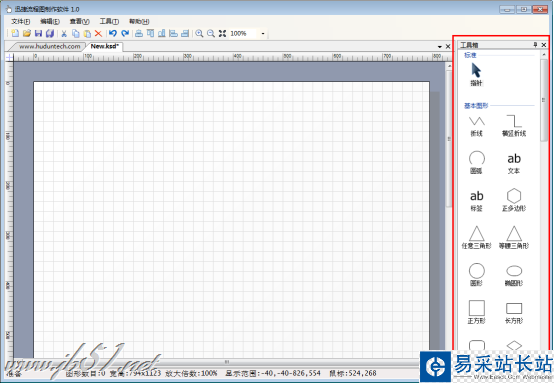Image resolution: width=554 pixels, height=383 pixels.
Task: Delete selection with the red X icon
Action: tap(99, 34)
